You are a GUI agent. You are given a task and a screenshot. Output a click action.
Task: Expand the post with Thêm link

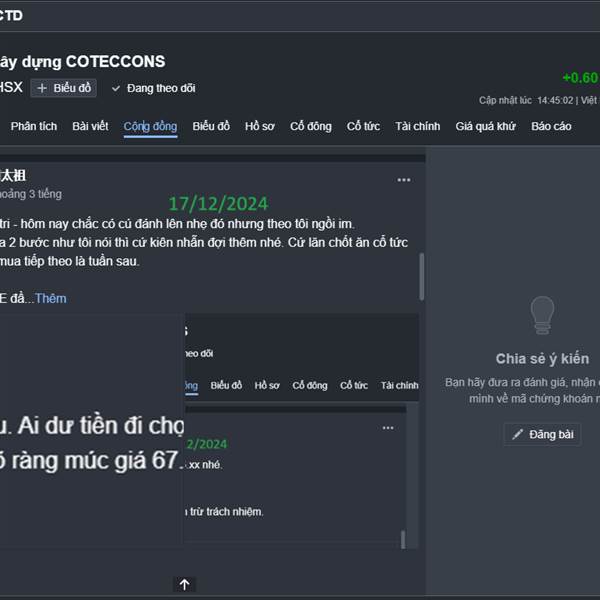click(x=51, y=298)
